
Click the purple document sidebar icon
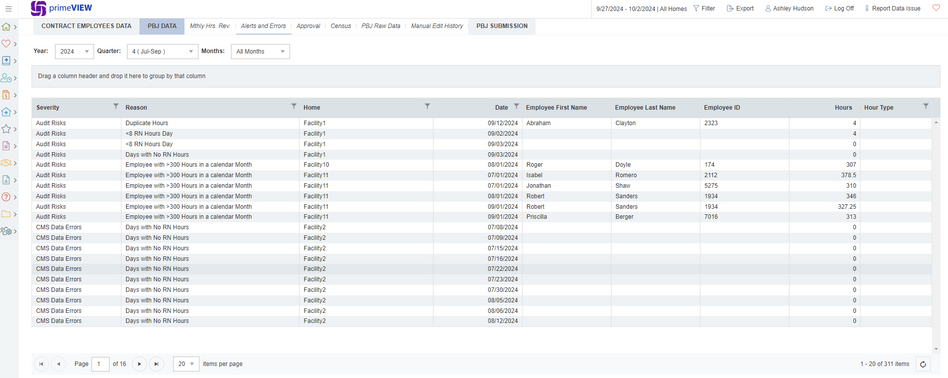tap(6, 146)
